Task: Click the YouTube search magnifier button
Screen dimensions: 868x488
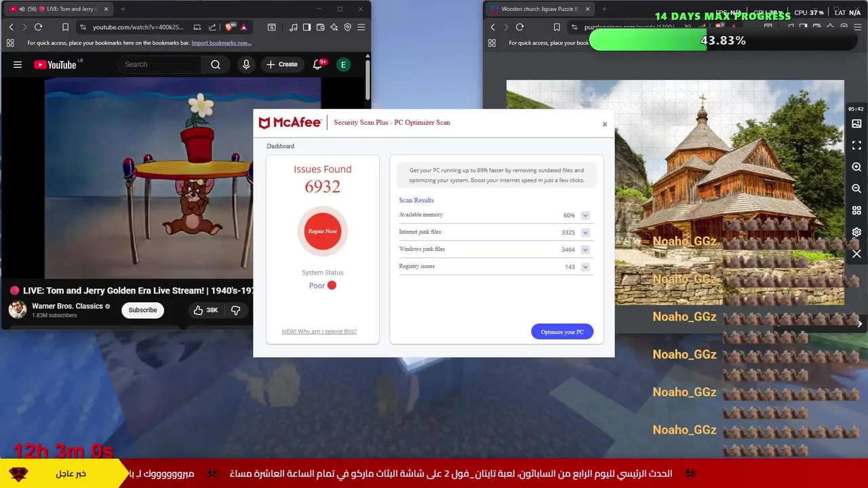Action: [216, 64]
